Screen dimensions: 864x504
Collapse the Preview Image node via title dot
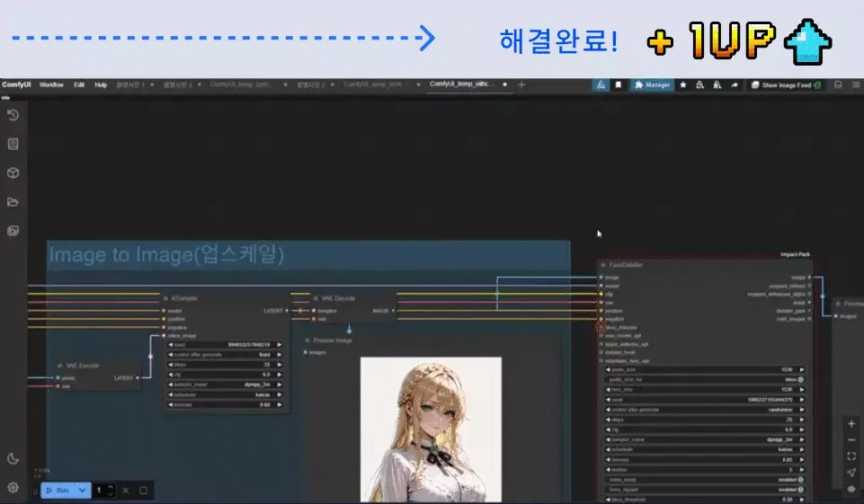click(307, 340)
